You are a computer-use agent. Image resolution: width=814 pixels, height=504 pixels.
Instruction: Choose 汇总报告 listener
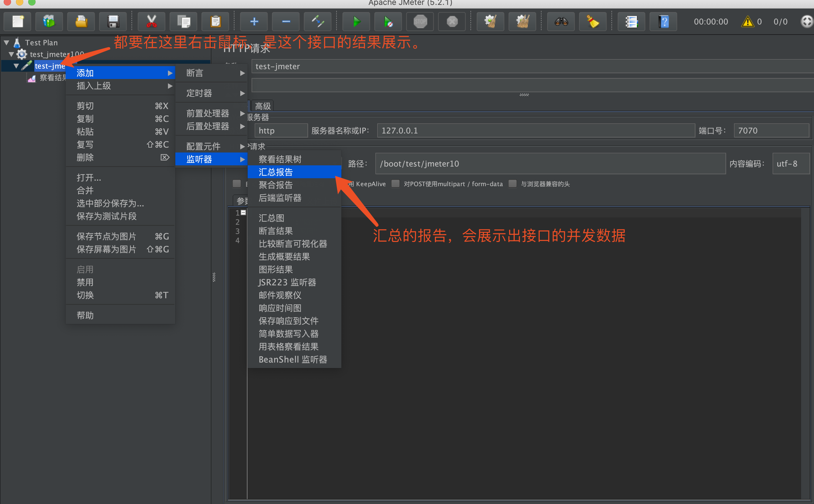(295, 172)
